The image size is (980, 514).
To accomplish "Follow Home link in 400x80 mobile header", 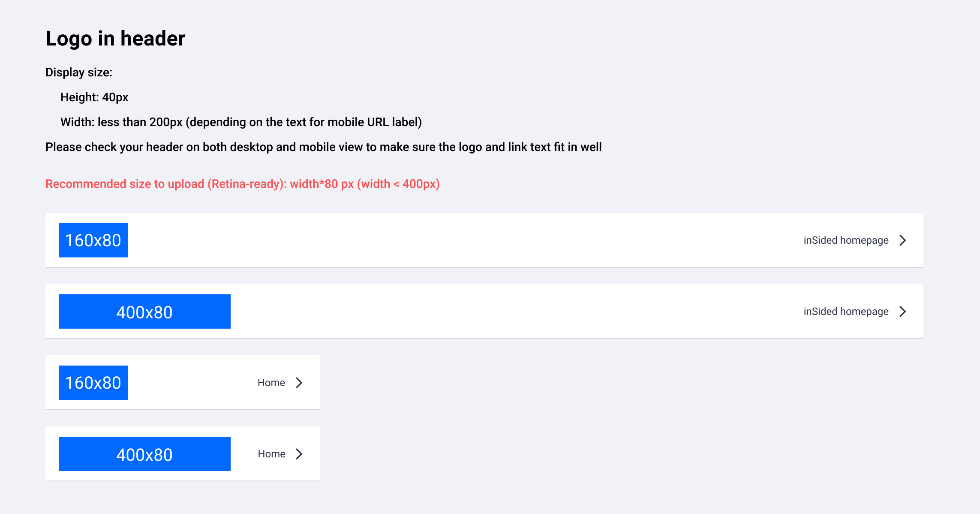I will (271, 454).
